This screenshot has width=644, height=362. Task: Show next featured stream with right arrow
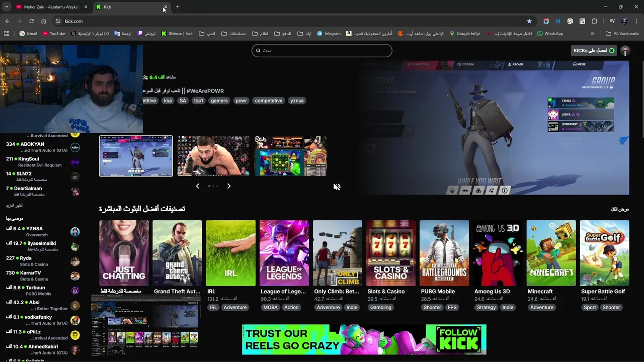click(229, 186)
